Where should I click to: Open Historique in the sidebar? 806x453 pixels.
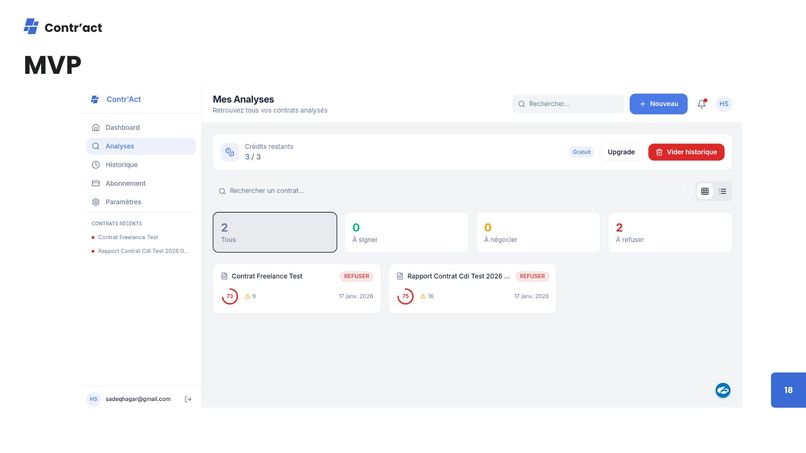click(141, 165)
